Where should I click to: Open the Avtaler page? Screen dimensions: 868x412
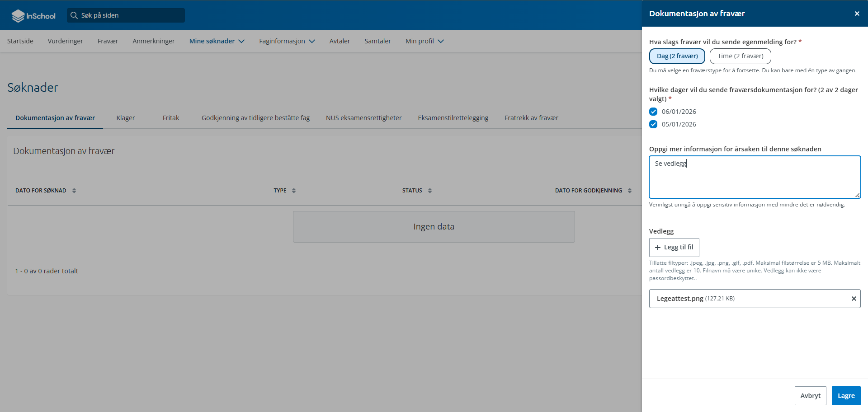[340, 41]
